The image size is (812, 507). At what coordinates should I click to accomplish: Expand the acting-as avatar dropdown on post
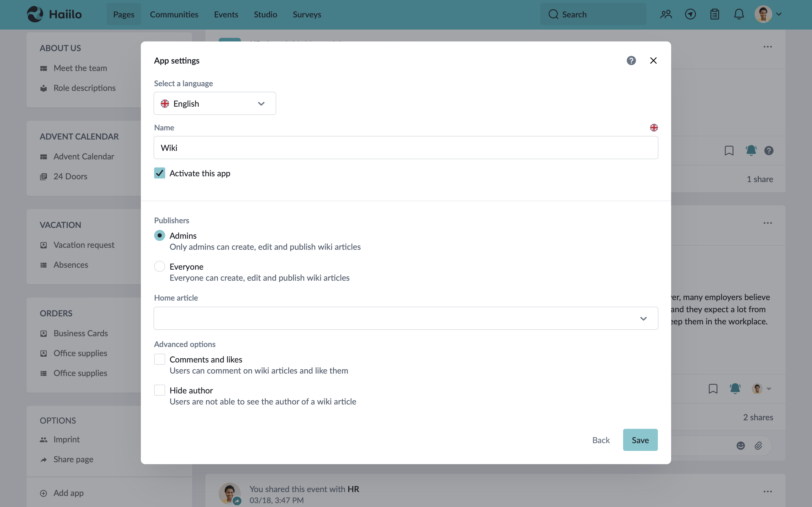point(761,389)
